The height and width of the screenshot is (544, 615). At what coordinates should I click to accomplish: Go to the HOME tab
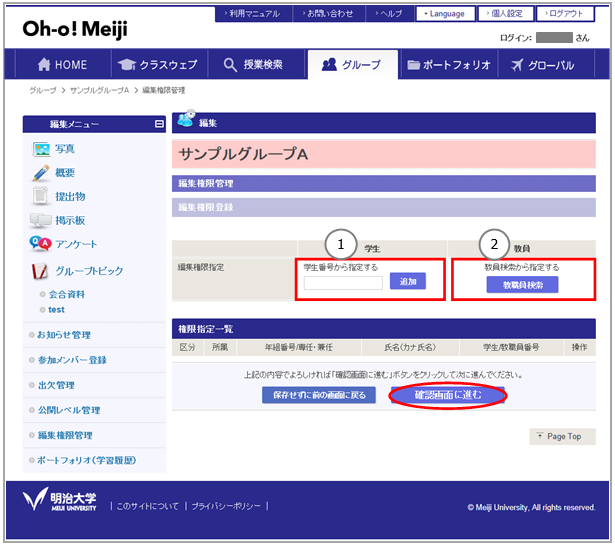(x=63, y=64)
